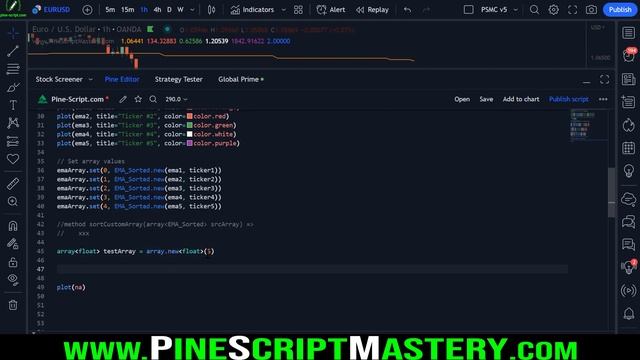Click the color.green swatch on line 31

pyautogui.click(x=190, y=125)
